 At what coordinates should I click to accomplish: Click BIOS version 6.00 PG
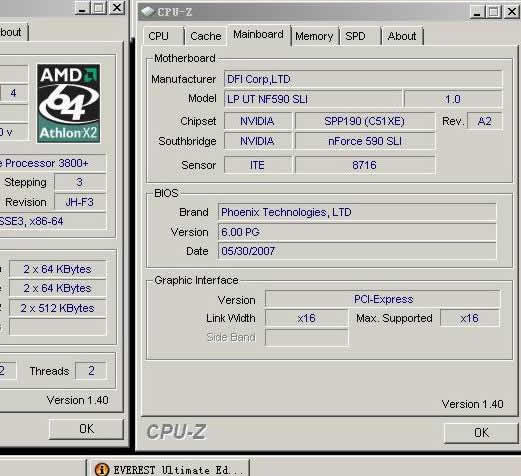(357, 232)
